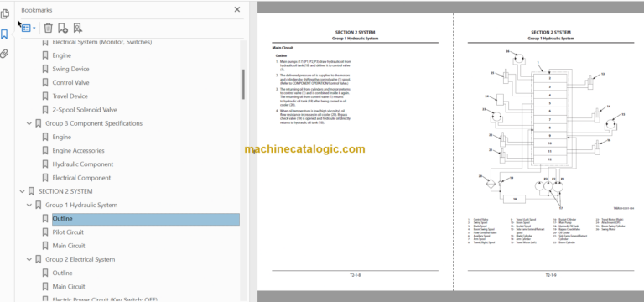Select the SECTION 2 SYSTEM bookmark

pyautogui.click(x=65, y=191)
